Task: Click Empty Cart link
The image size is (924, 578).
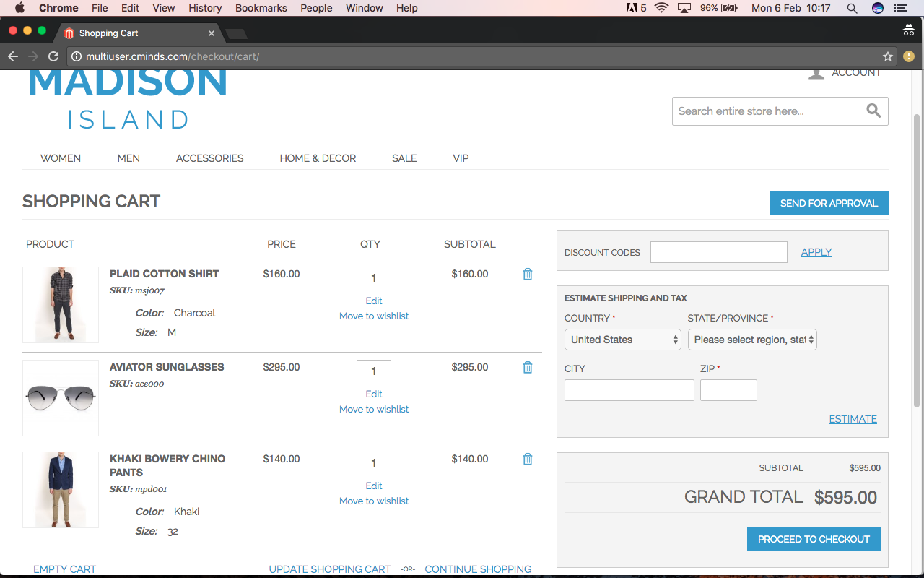Action: [x=64, y=569]
